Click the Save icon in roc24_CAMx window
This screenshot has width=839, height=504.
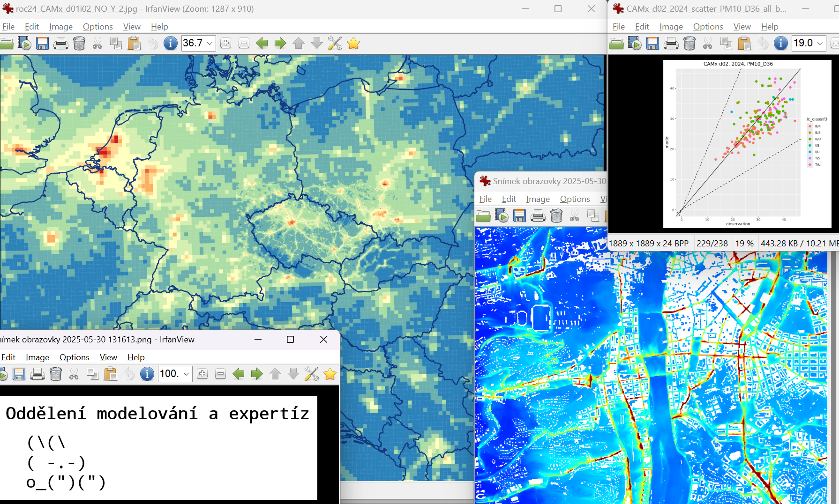point(43,44)
